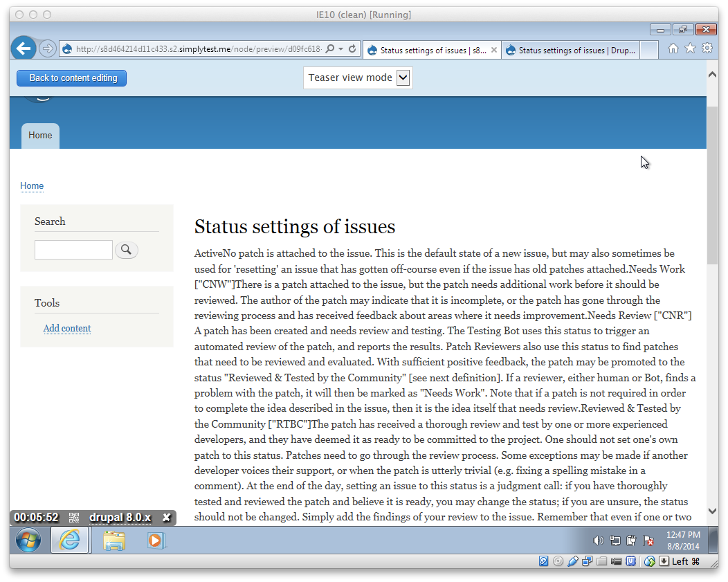Viewport: 728px width, 582px height.
Task: Go back with the IE back arrow
Action: pos(24,48)
